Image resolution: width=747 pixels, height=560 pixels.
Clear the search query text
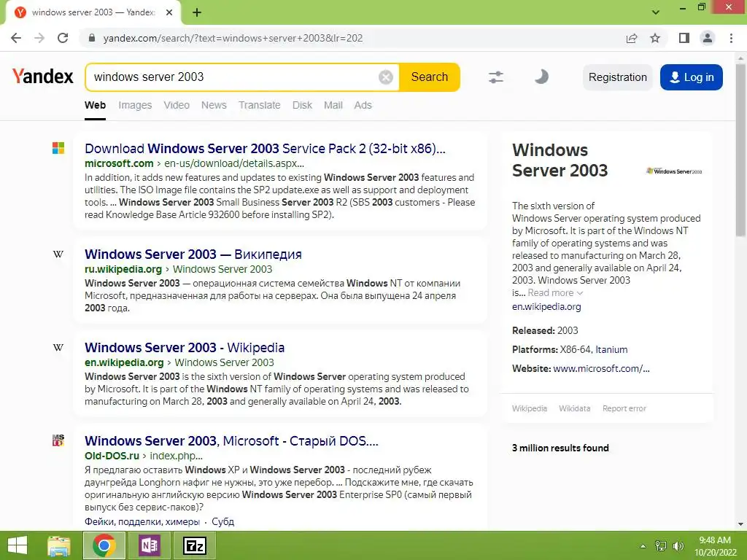coord(385,77)
